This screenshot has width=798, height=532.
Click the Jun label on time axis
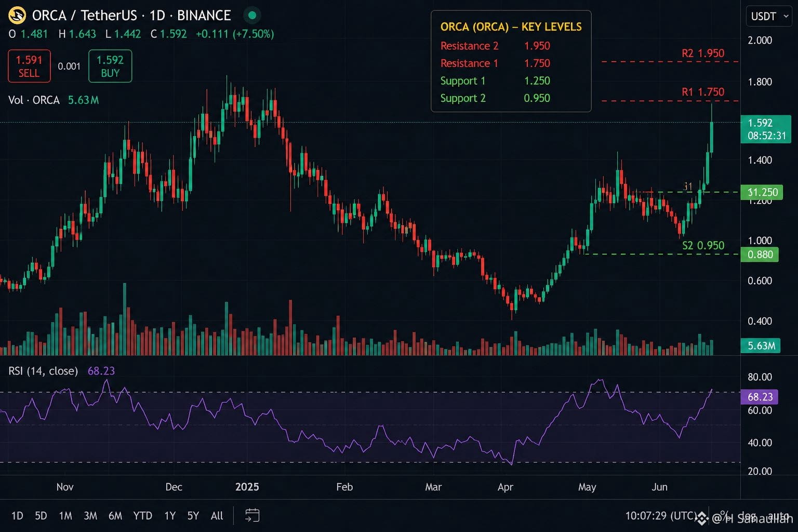click(x=659, y=487)
